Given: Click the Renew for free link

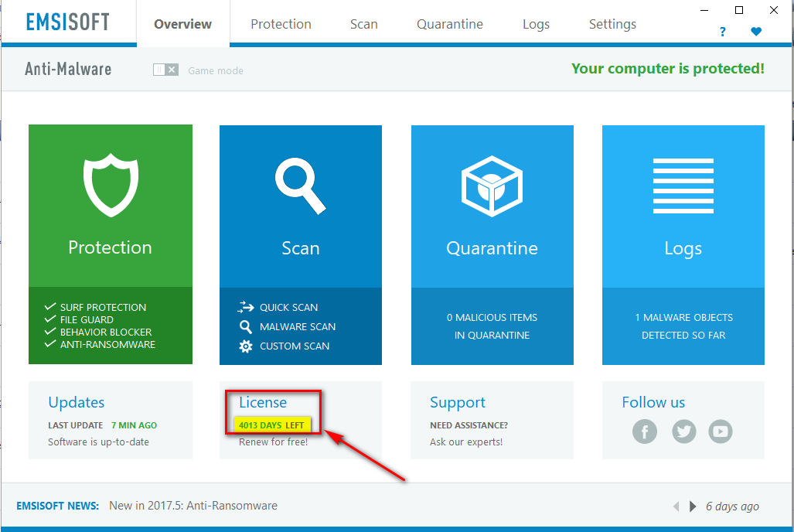Looking at the screenshot, I should 274,442.
